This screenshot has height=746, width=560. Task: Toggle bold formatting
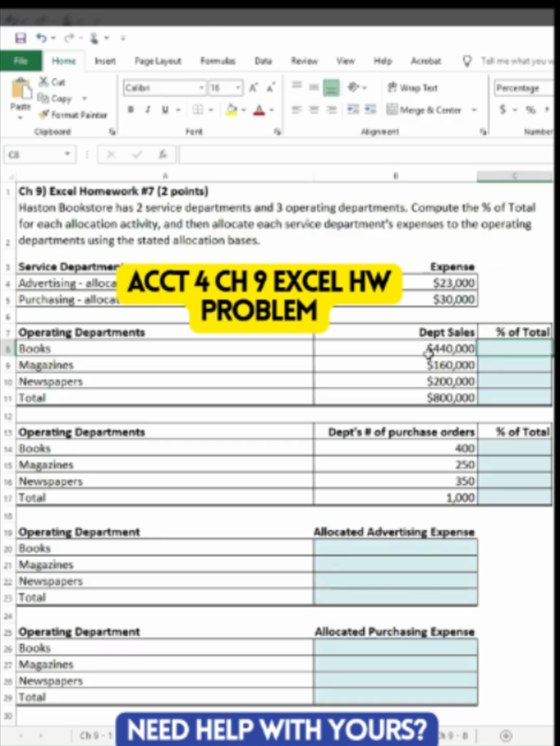[x=131, y=110]
